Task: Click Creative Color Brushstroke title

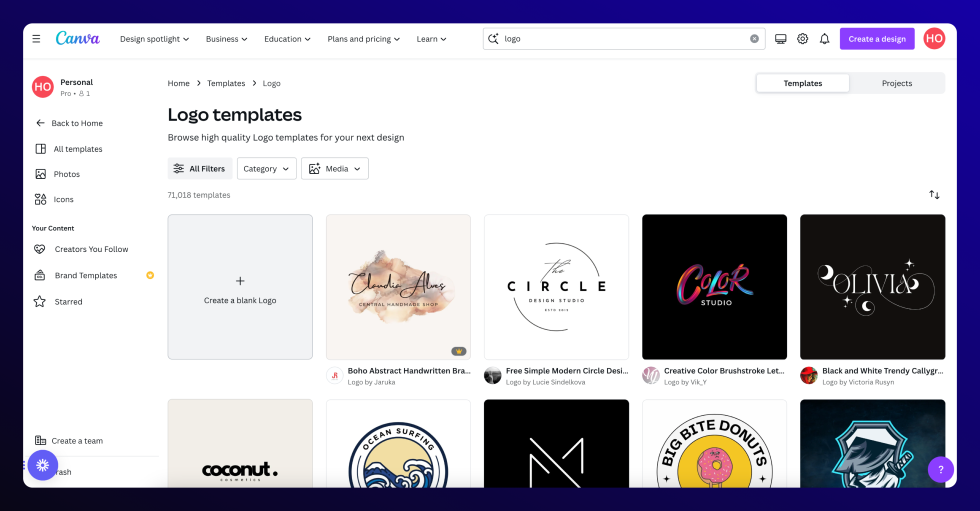Action: point(724,370)
